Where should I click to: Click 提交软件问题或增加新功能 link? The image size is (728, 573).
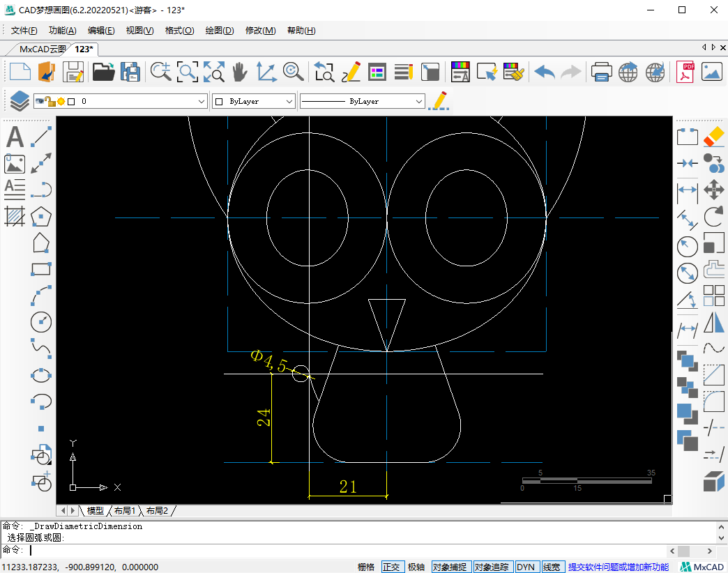tap(619, 567)
